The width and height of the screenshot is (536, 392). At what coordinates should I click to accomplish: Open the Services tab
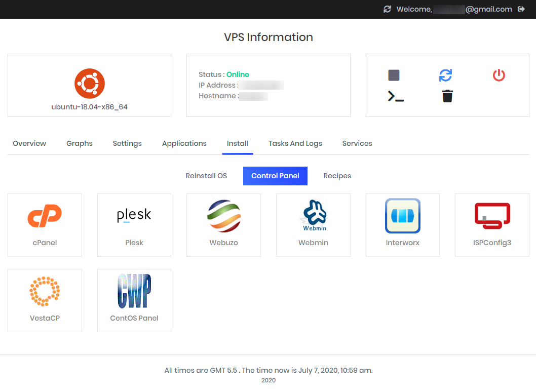coord(357,143)
